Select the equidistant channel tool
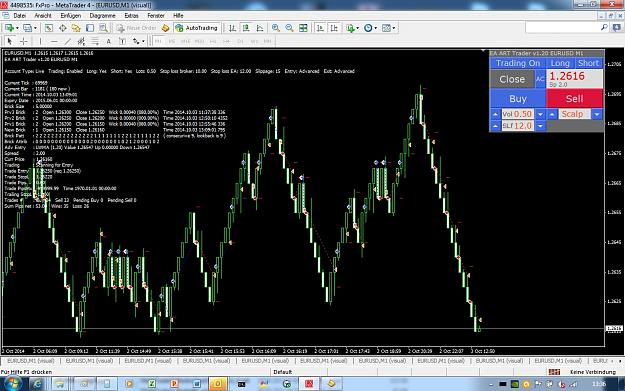Screen dimensions: 625x391 tap(81, 41)
